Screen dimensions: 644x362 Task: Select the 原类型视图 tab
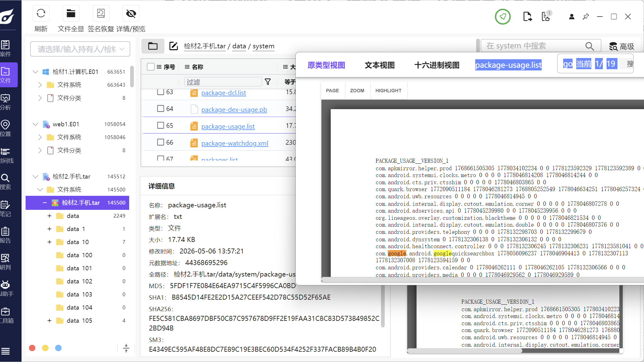tap(326, 65)
